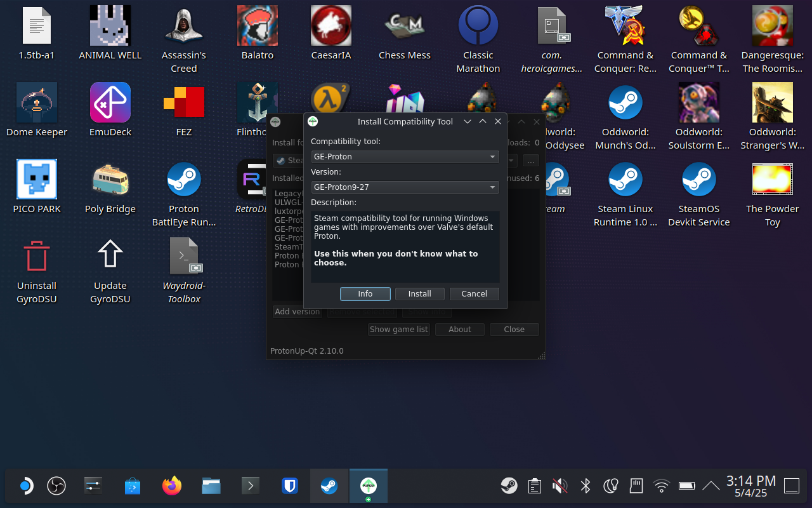Viewport: 812px width, 508px height.
Task: Open the Version GE-Proton9-27 dropdown
Action: [405, 187]
